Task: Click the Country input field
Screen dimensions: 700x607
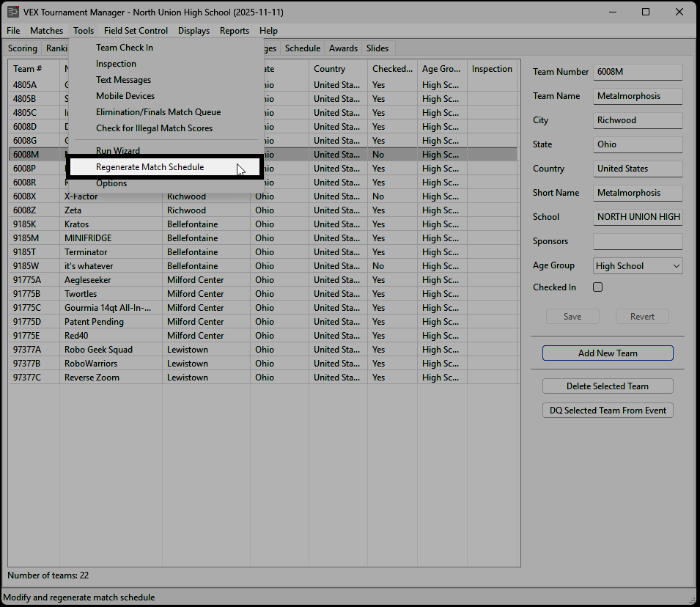Action: click(x=638, y=169)
